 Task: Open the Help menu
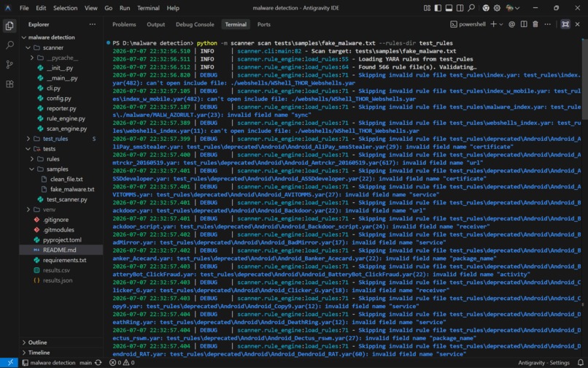pos(173,8)
